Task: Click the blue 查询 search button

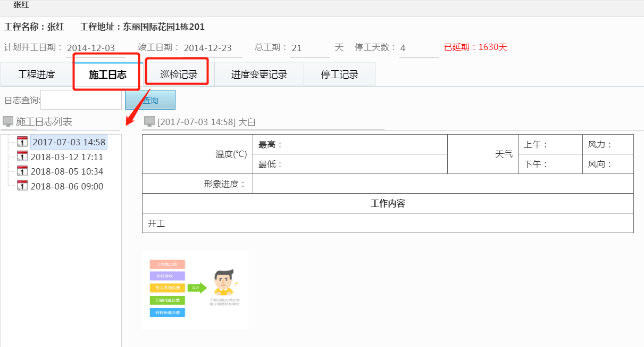Action: point(149,100)
